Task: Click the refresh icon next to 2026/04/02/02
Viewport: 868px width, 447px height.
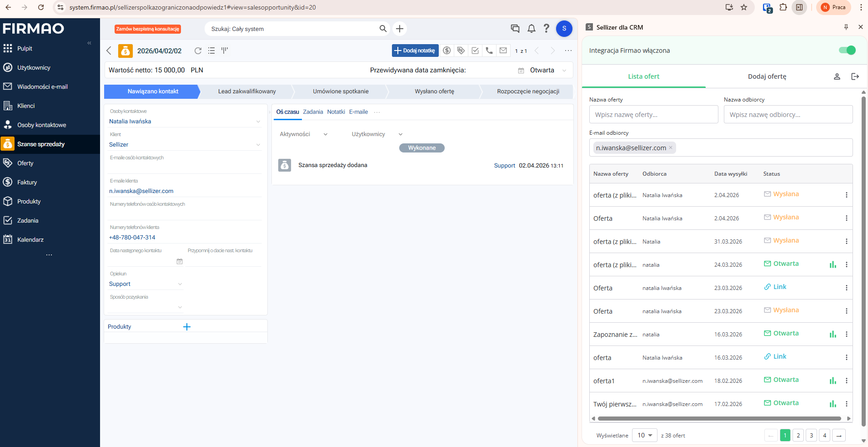Action: click(x=198, y=51)
